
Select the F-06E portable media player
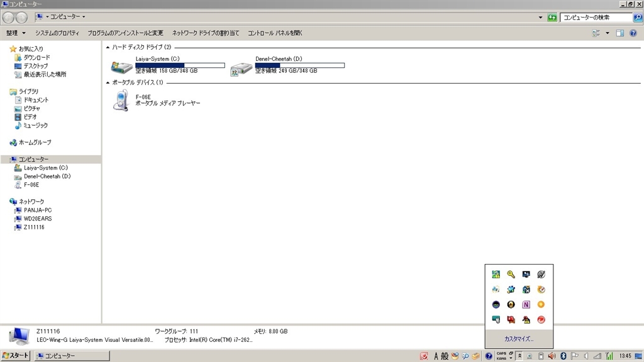pos(156,101)
